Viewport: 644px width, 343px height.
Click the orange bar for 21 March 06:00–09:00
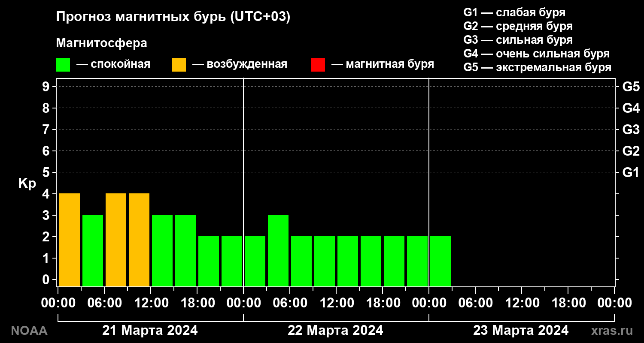116,240
